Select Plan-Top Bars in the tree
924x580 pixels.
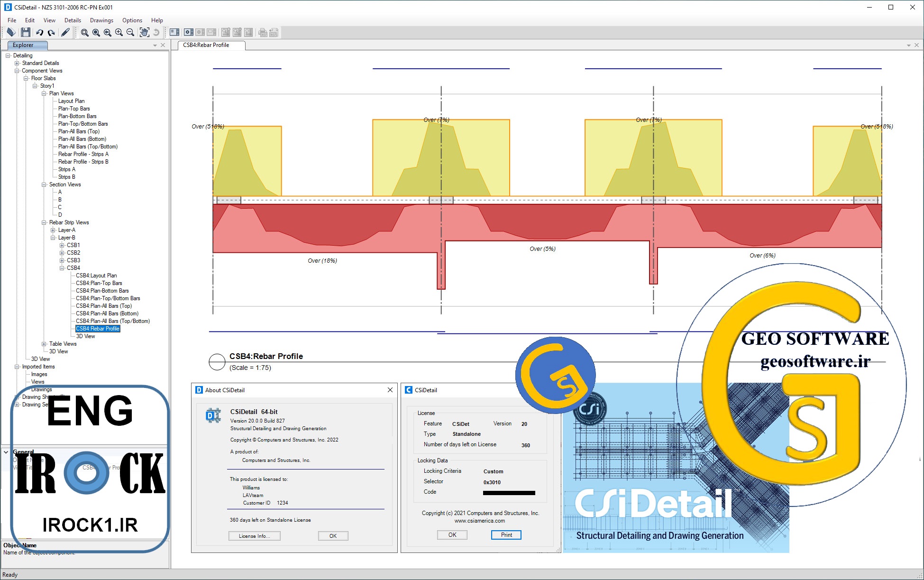tap(74, 109)
